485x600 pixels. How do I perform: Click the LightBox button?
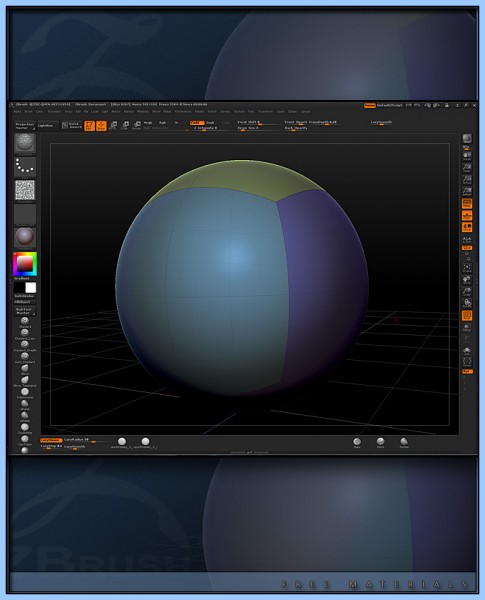(47, 126)
